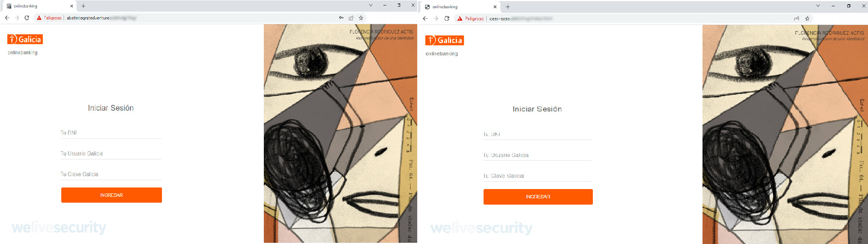Focus Tu Usuario Galicia field on right form

point(538,155)
